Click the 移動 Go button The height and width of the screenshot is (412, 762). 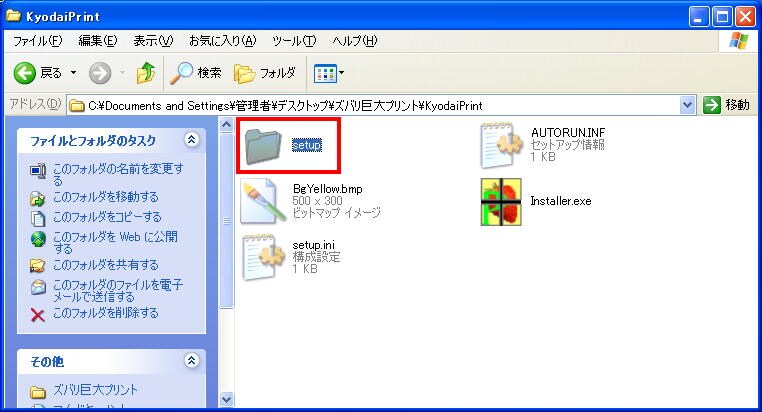click(x=727, y=105)
